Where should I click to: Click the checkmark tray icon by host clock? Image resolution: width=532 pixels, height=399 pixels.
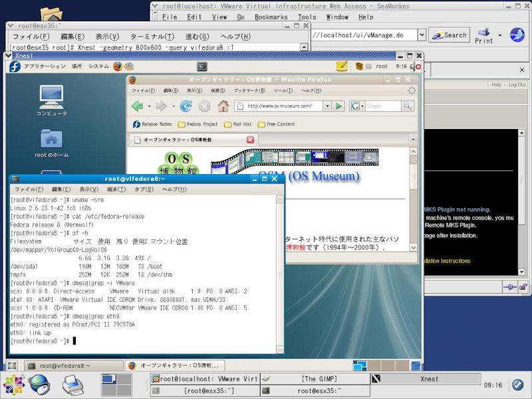[518, 384]
